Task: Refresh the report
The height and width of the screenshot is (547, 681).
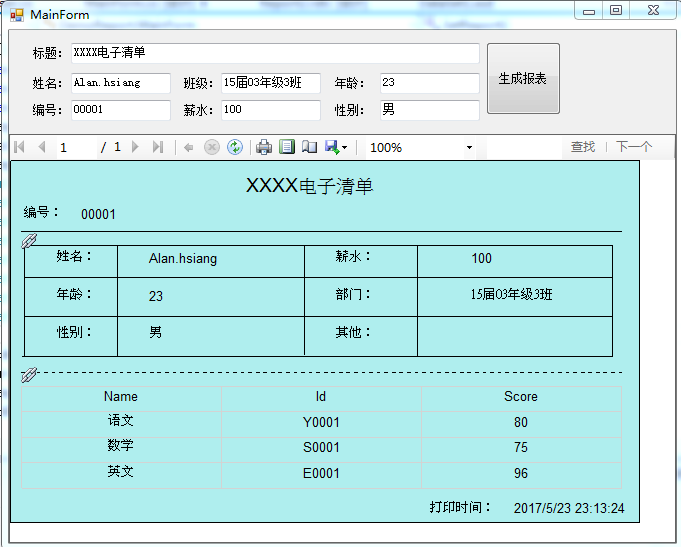Action: point(235,147)
